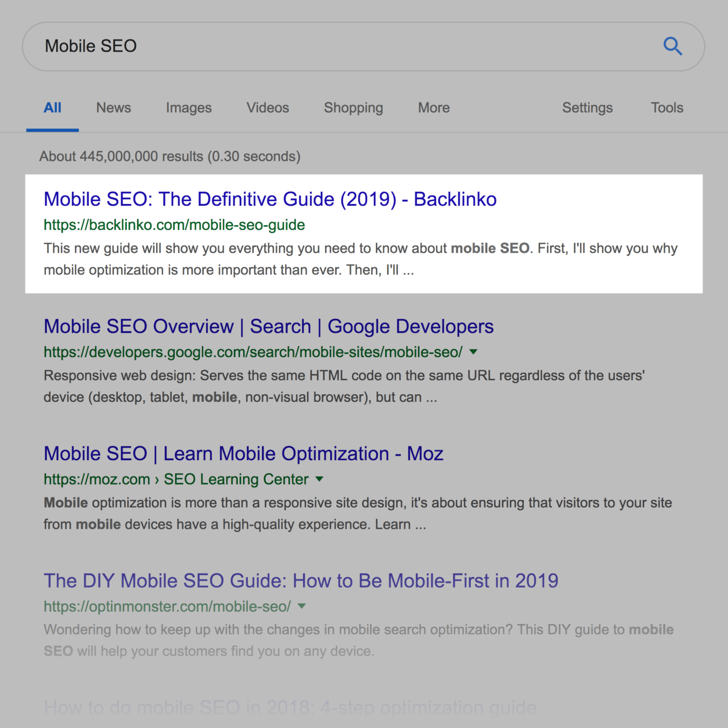Image resolution: width=728 pixels, height=728 pixels.
Task: Select the Shopping tab
Action: 354,108
